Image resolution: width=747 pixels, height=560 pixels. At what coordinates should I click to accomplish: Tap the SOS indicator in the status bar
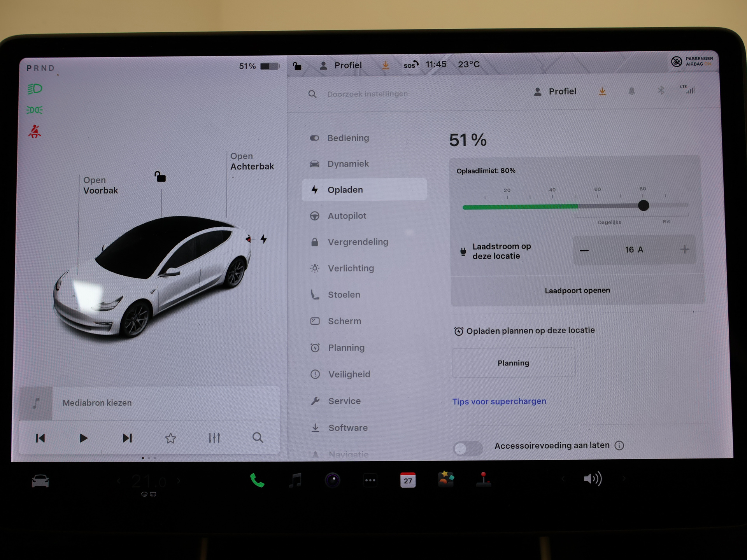411,65
